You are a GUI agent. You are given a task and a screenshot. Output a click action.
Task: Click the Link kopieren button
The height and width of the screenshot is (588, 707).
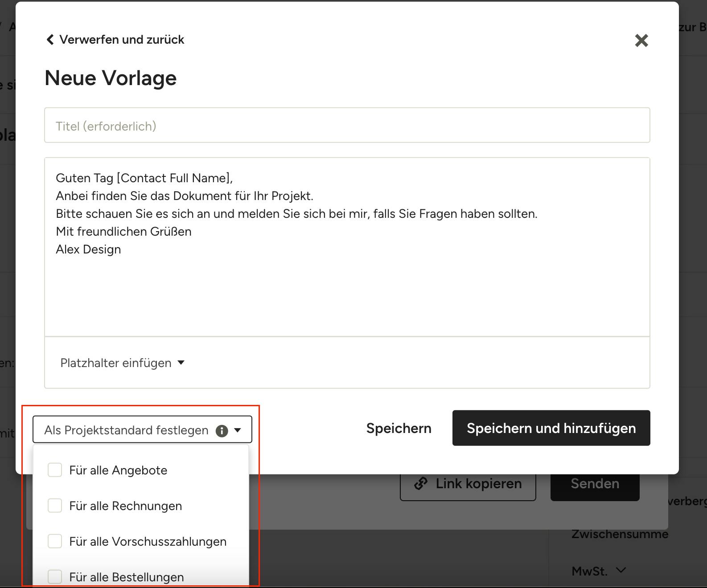[x=468, y=484]
